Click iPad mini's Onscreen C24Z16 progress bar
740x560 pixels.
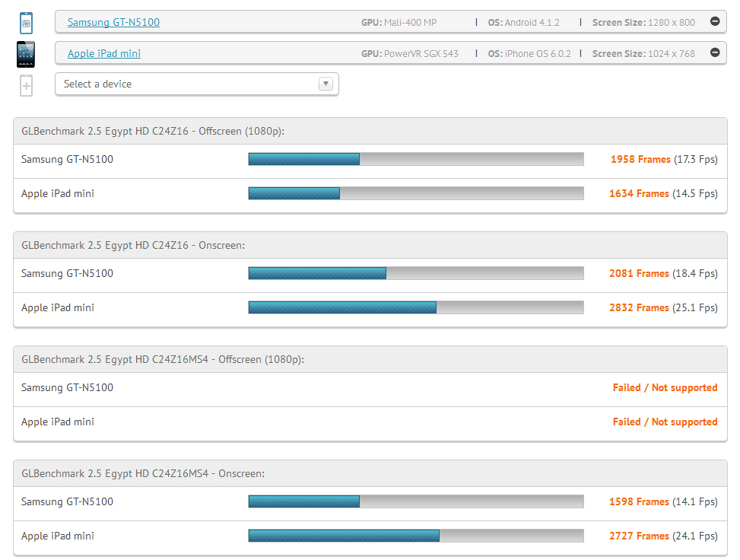tap(416, 307)
